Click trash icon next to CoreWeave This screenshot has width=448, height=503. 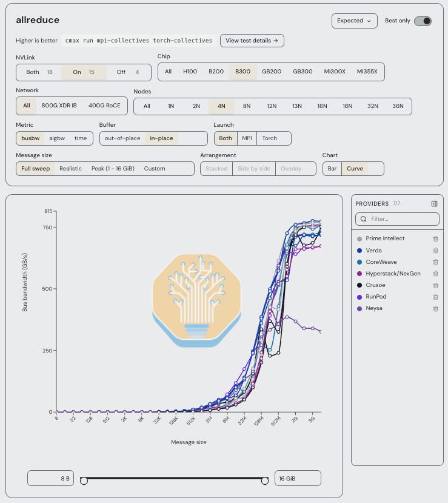coord(435,262)
